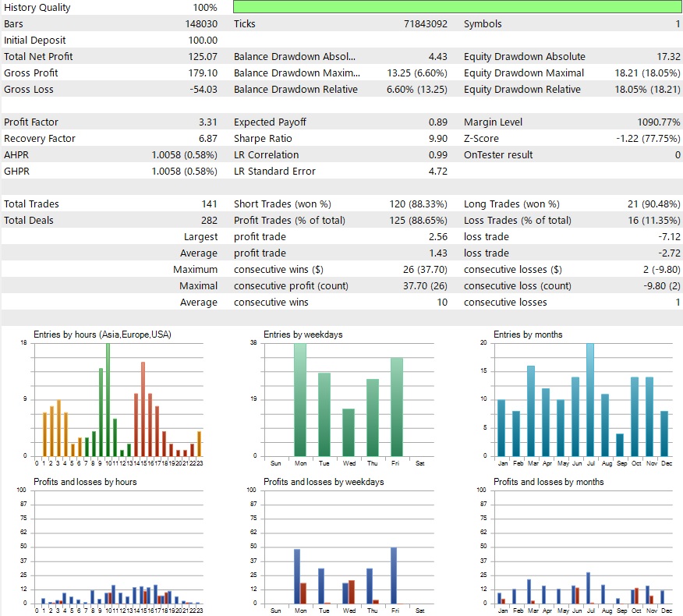Click the Monday bar in Entries by weekdays

click(300, 399)
